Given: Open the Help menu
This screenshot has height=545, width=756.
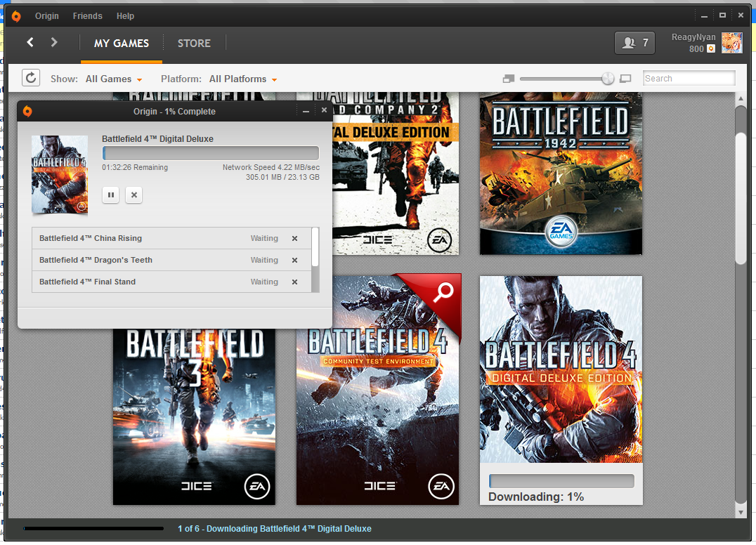Looking at the screenshot, I should point(125,16).
